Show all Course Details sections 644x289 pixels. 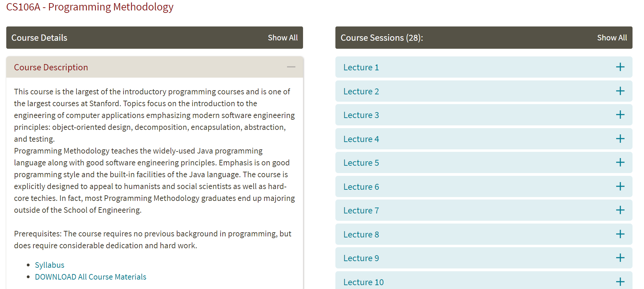pyautogui.click(x=283, y=38)
